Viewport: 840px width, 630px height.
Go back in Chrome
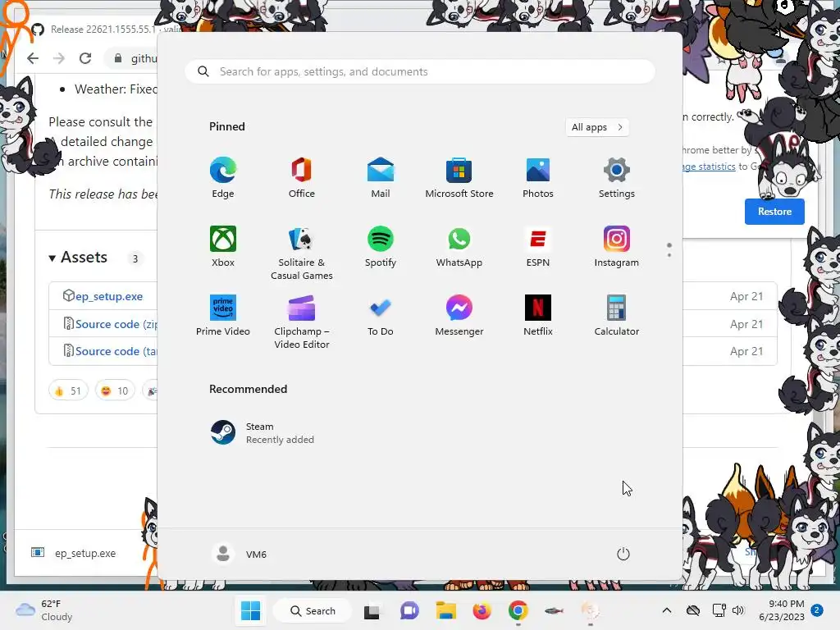click(x=33, y=58)
